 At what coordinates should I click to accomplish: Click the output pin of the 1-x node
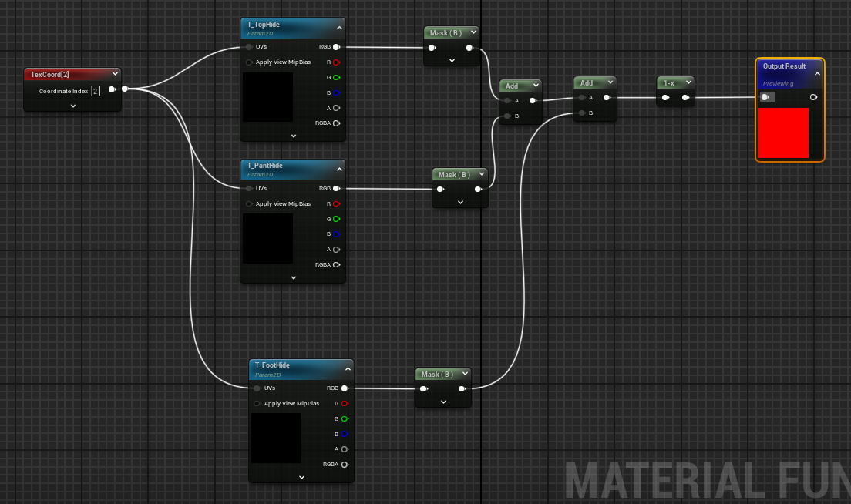tap(687, 97)
